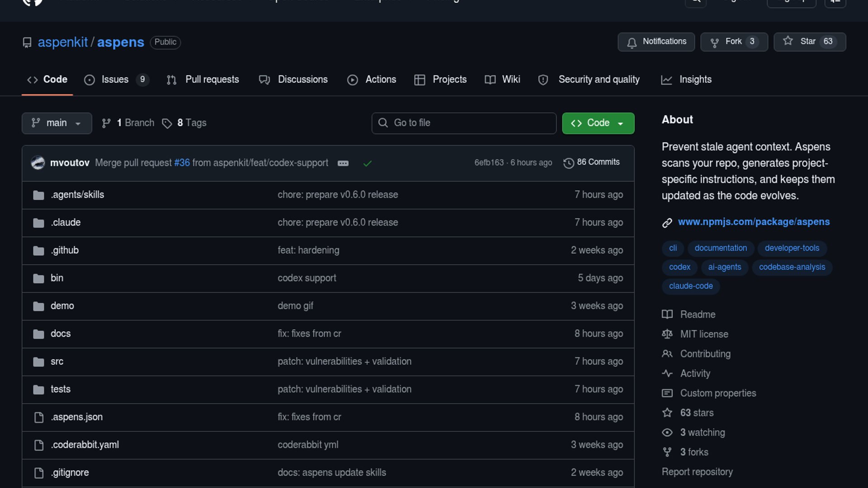Open the npmjs package link
Image resolution: width=868 pixels, height=488 pixels.
pyautogui.click(x=754, y=222)
